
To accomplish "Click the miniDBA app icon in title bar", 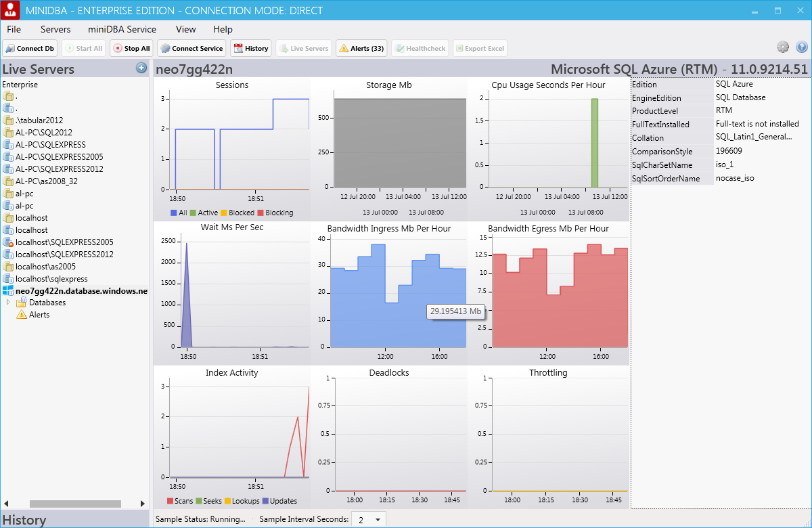I will click(12, 11).
